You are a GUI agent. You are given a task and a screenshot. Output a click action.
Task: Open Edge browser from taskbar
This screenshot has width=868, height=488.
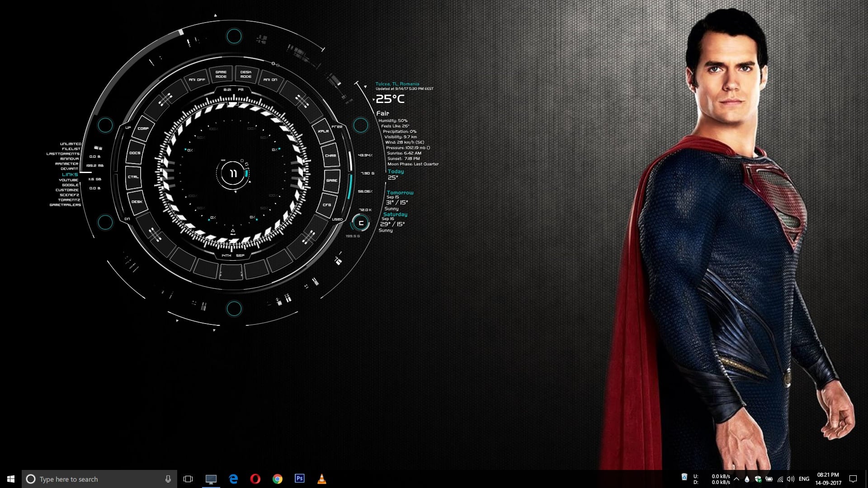tap(233, 479)
